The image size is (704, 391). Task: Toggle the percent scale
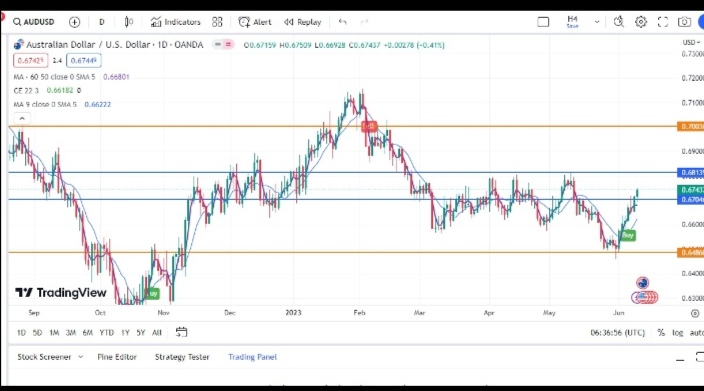(x=661, y=333)
